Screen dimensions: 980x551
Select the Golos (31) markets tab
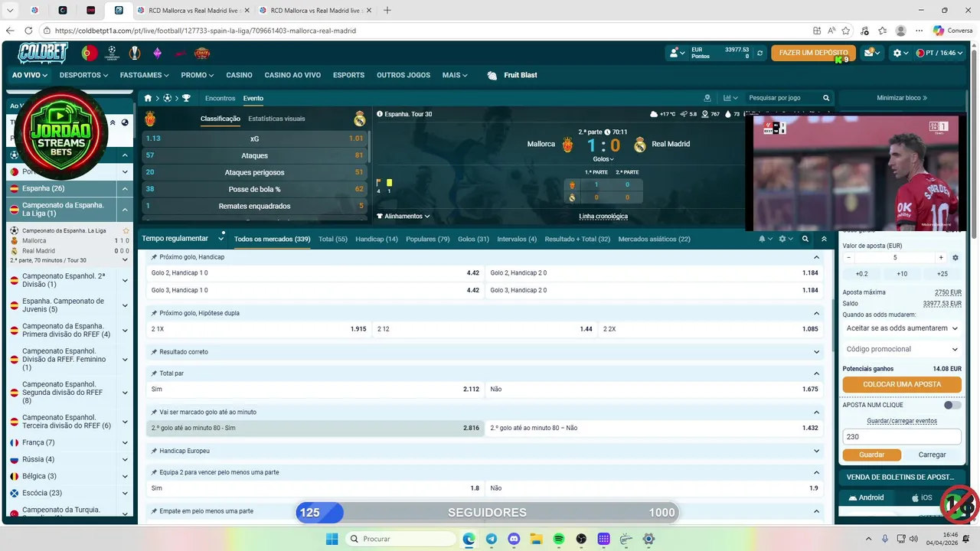[473, 239]
